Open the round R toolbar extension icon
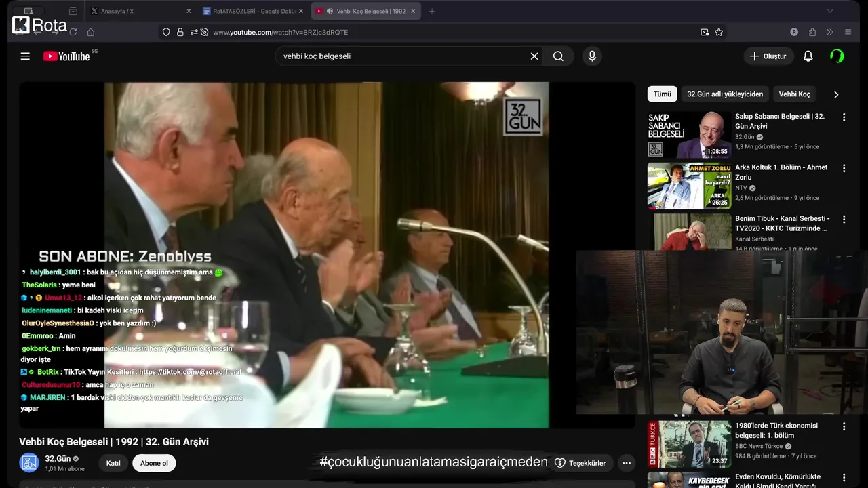 [x=794, y=32]
